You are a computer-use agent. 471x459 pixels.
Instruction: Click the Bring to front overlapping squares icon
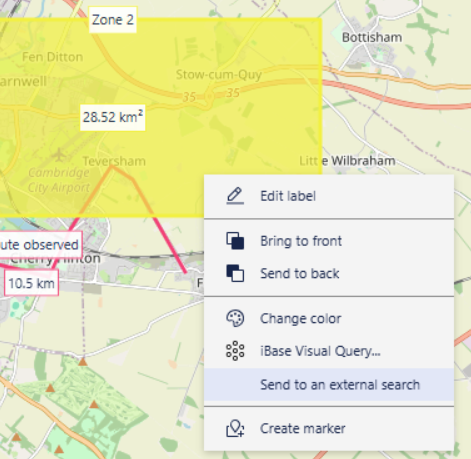coord(235,241)
